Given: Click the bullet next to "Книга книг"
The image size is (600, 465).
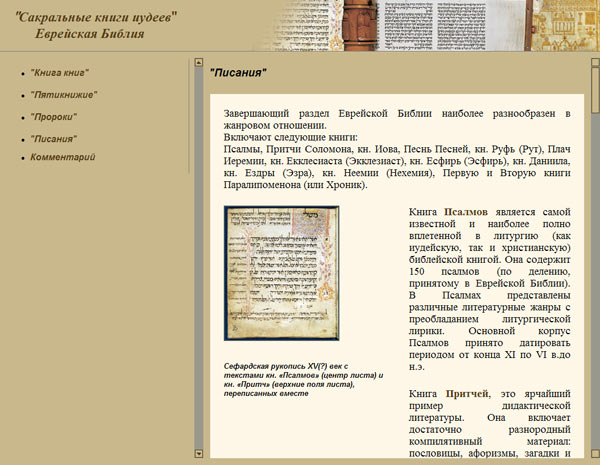Looking at the screenshot, I should pyautogui.click(x=22, y=74).
